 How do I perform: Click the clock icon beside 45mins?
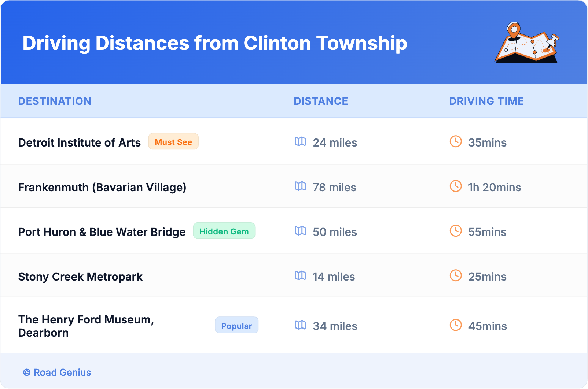456,325
